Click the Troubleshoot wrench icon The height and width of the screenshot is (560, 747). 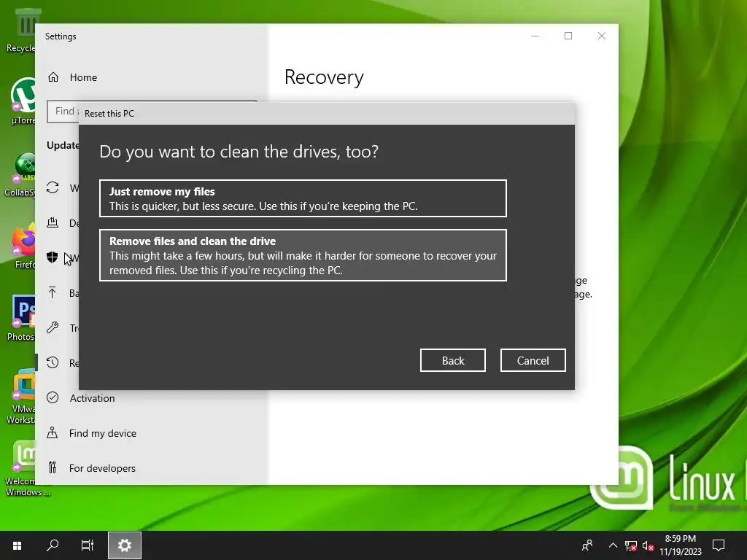point(53,327)
